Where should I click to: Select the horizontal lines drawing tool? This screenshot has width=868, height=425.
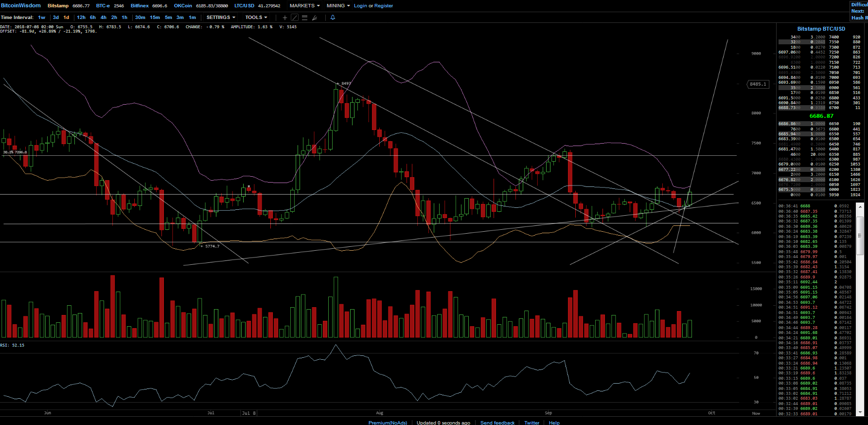(304, 18)
